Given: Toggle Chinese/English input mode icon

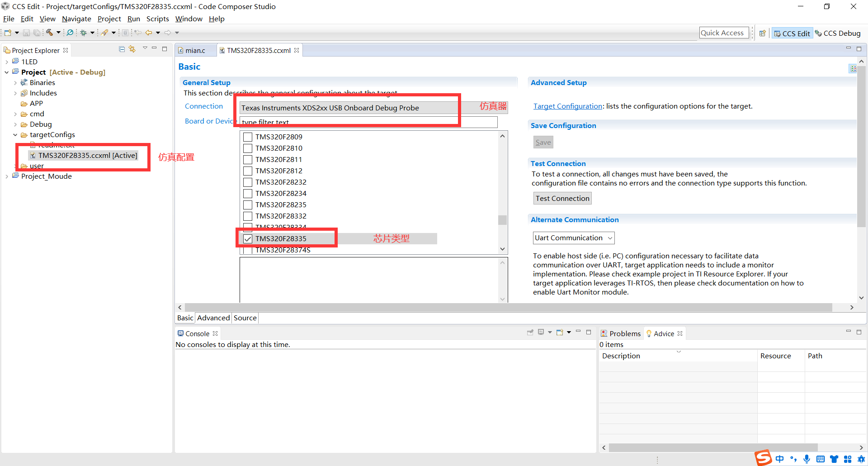Looking at the screenshot, I should (x=780, y=459).
